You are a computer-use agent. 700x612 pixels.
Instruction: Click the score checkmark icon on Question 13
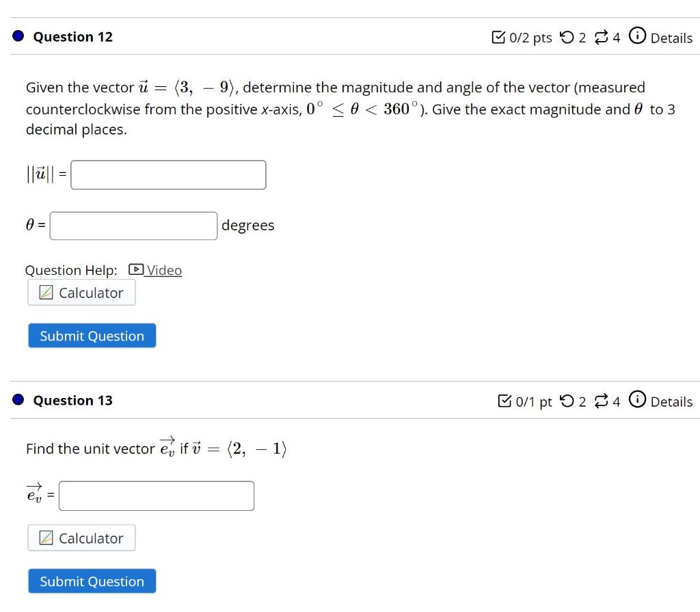coord(505,401)
